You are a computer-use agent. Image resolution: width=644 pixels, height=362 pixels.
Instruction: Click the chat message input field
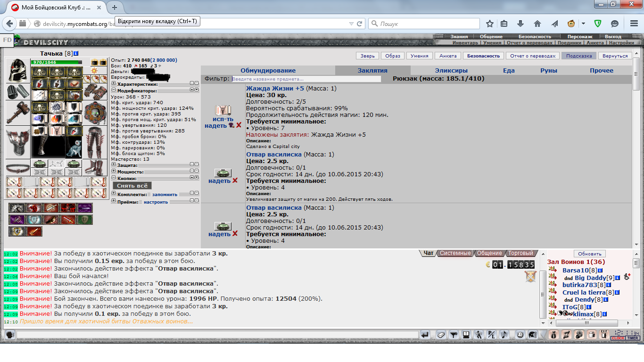coord(217,335)
